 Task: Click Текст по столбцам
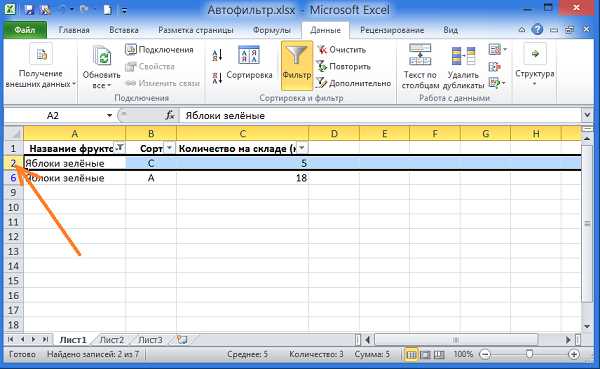point(420,67)
